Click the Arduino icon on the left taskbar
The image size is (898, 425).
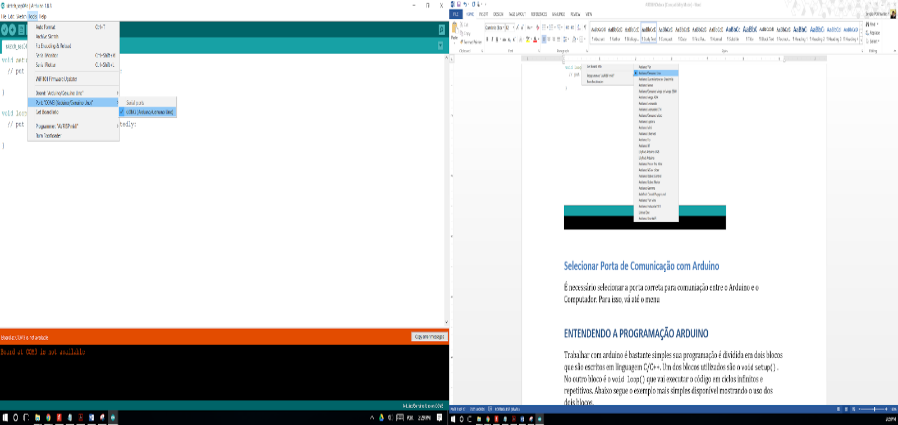click(113, 418)
